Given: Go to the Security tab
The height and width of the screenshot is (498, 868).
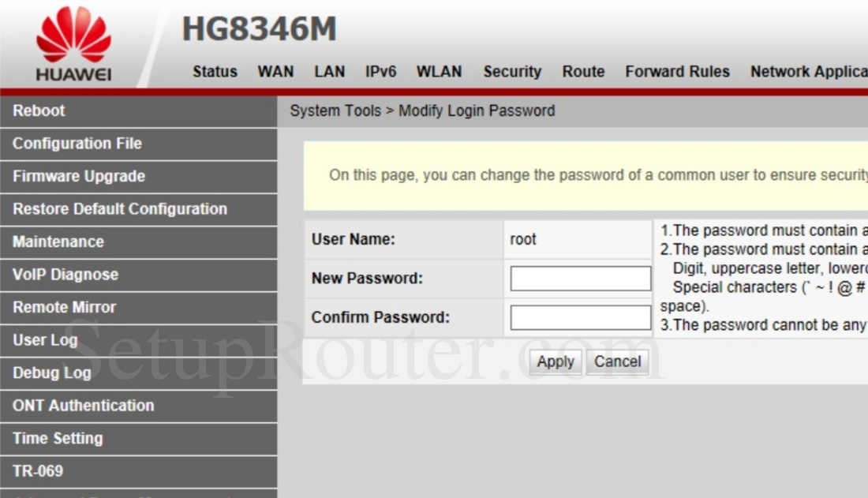Looking at the screenshot, I should pos(511,71).
